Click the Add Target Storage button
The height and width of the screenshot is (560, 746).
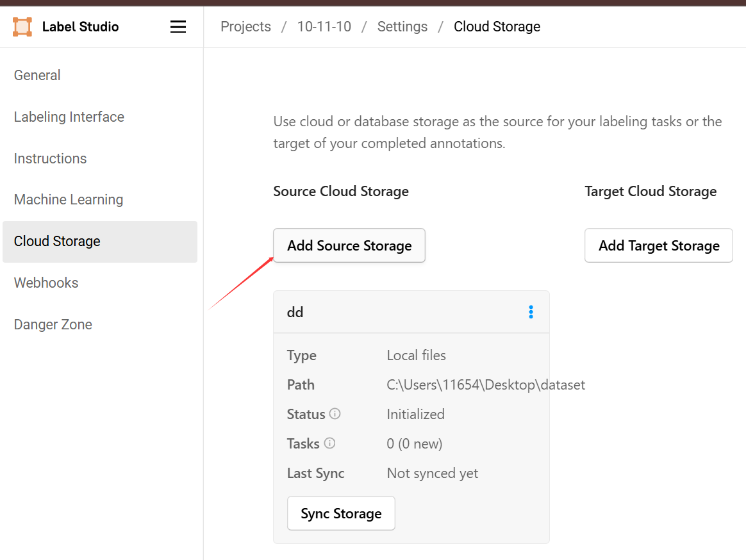(x=658, y=245)
